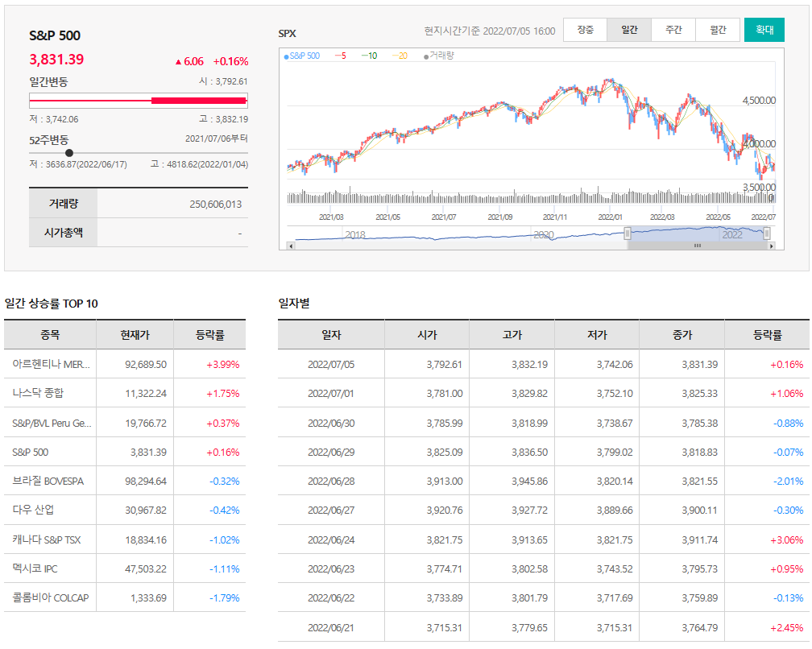812x649 pixels.
Task: Select the 2022/07/05 date row
Action: coord(543,364)
